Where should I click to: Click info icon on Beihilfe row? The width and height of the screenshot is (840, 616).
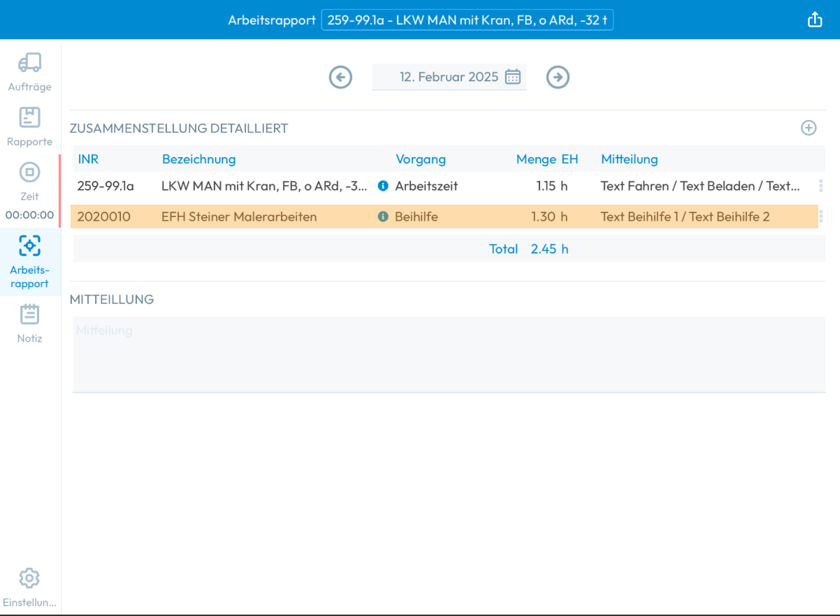pyautogui.click(x=382, y=217)
